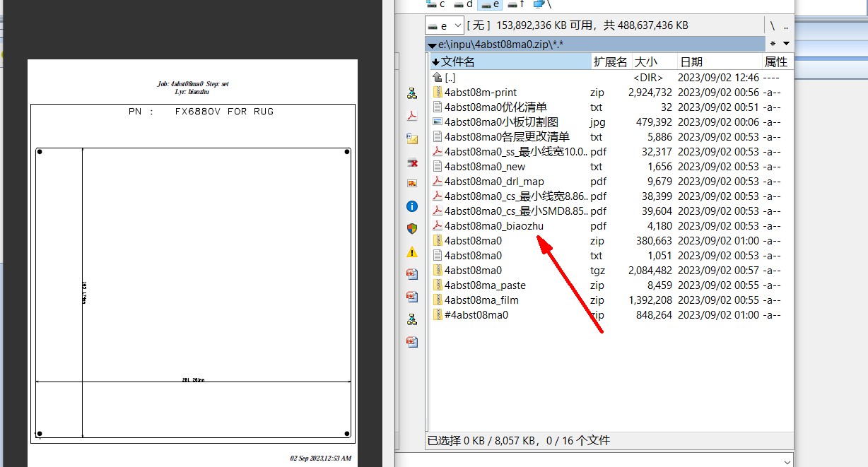Open the network neighborhood drive icon
The image size is (868, 467).
pos(541,4)
